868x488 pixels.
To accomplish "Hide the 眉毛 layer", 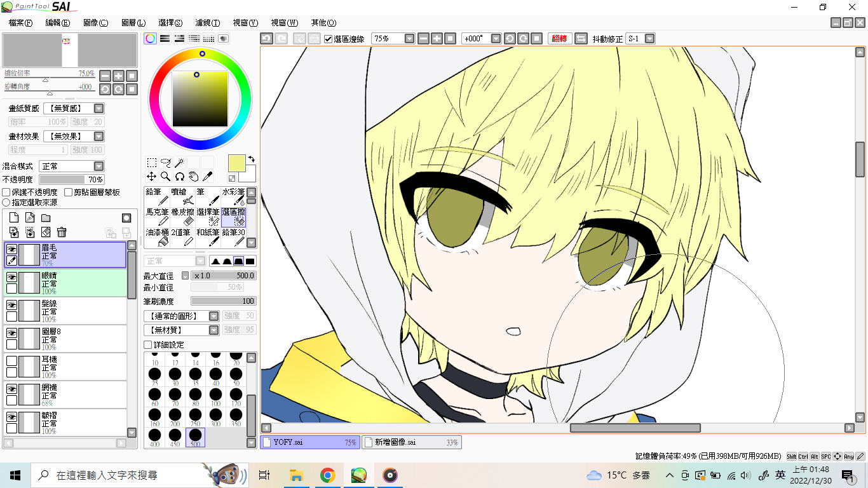I will 11,250.
